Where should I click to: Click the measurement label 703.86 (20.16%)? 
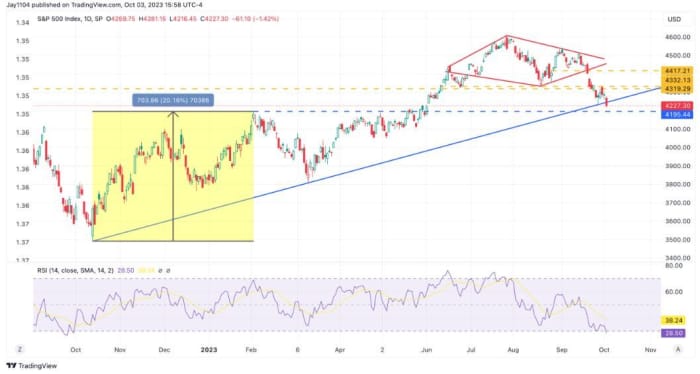pos(173,100)
